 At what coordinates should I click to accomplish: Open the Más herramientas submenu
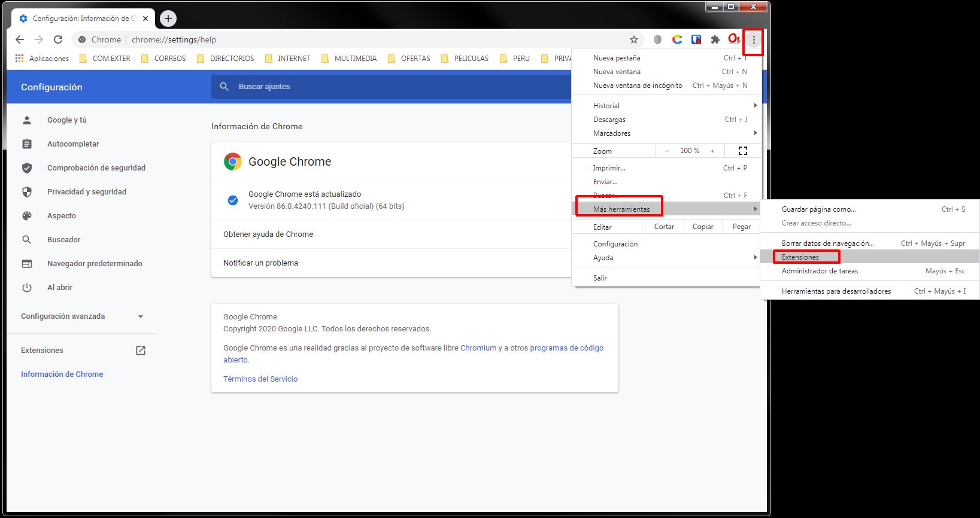[x=666, y=209]
